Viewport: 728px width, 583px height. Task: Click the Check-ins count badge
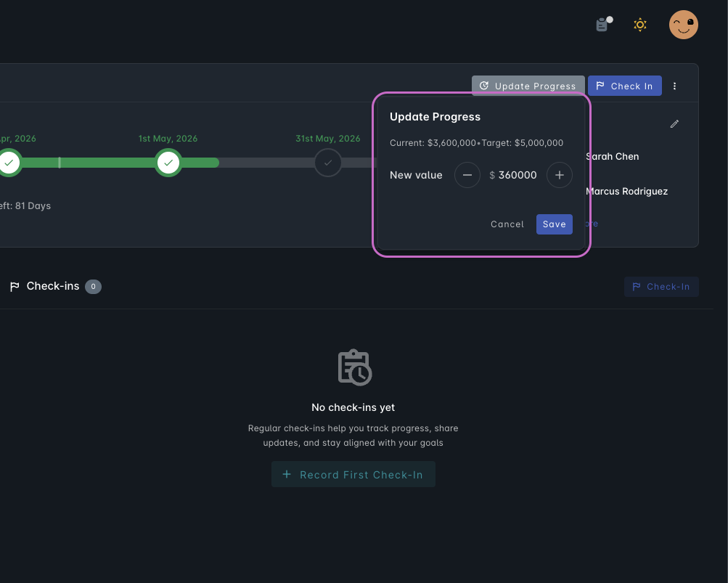pos(93,286)
